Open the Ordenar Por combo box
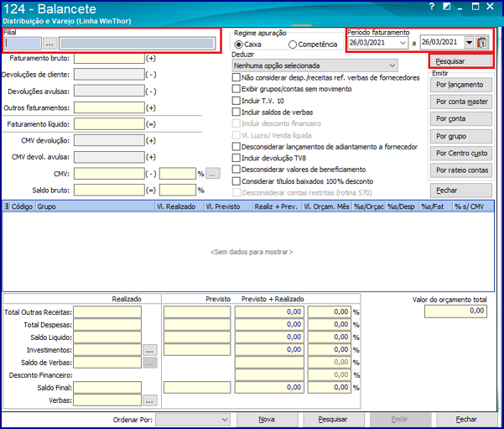Viewport: 504px width, 429px height. [192, 419]
